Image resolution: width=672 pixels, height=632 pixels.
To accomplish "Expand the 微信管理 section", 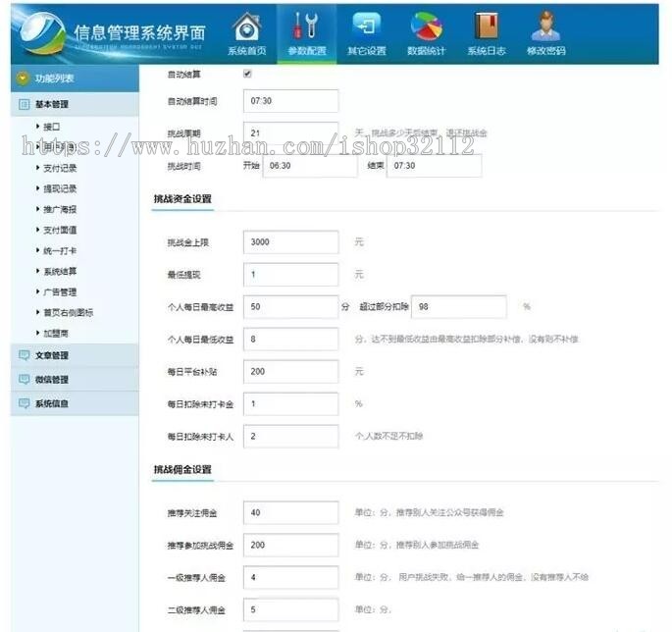I will point(75,380).
